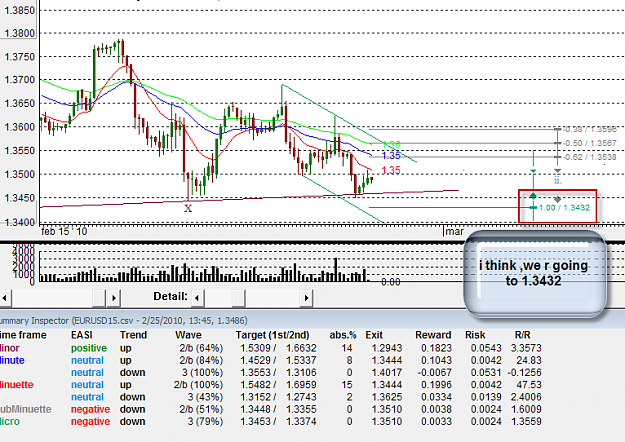Click the EASI column header

tap(82, 335)
